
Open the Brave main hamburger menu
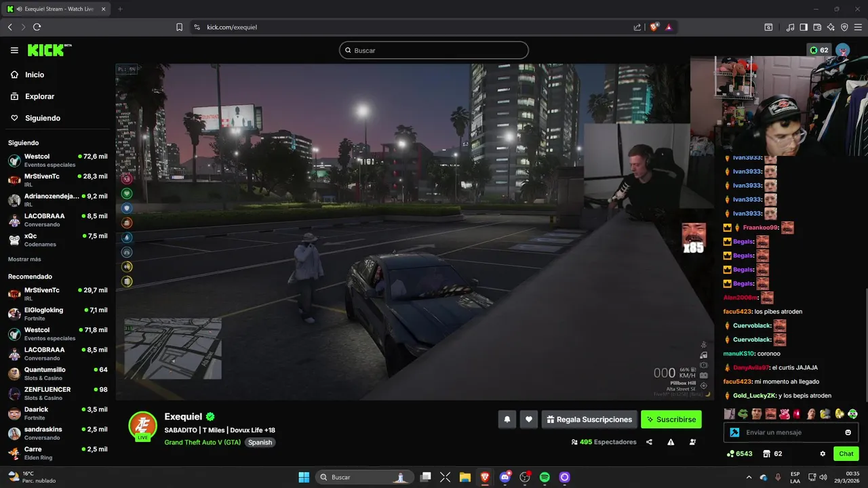click(x=858, y=27)
